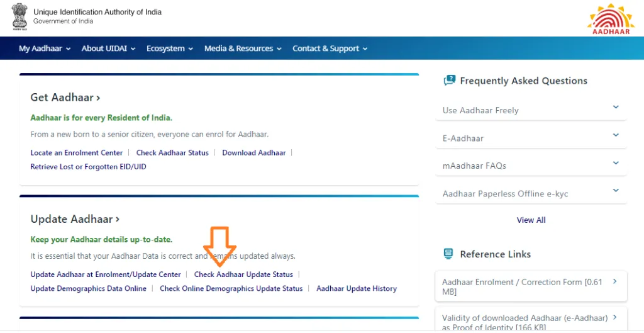Click View All under FAQs
This screenshot has width=644, height=333.
point(531,220)
